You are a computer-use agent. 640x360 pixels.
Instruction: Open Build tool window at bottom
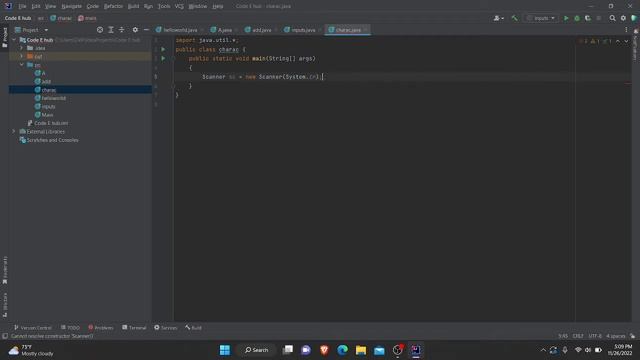[193, 328]
